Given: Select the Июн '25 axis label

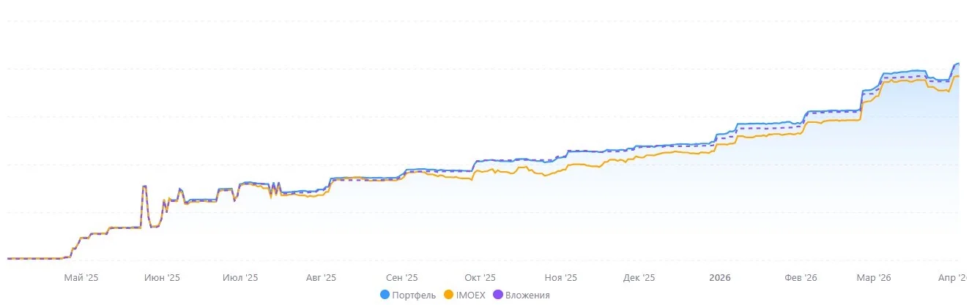Looking at the screenshot, I should [162, 278].
